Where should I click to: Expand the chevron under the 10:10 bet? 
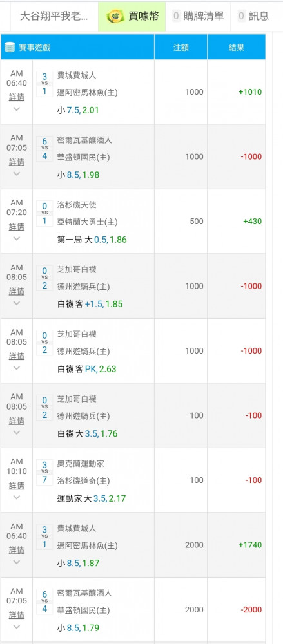(17, 497)
